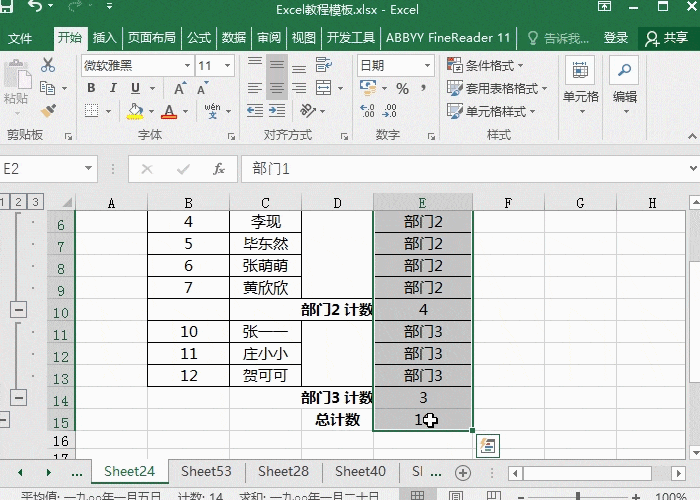Click the insert function fx button
700x500 pixels.
coord(218,169)
